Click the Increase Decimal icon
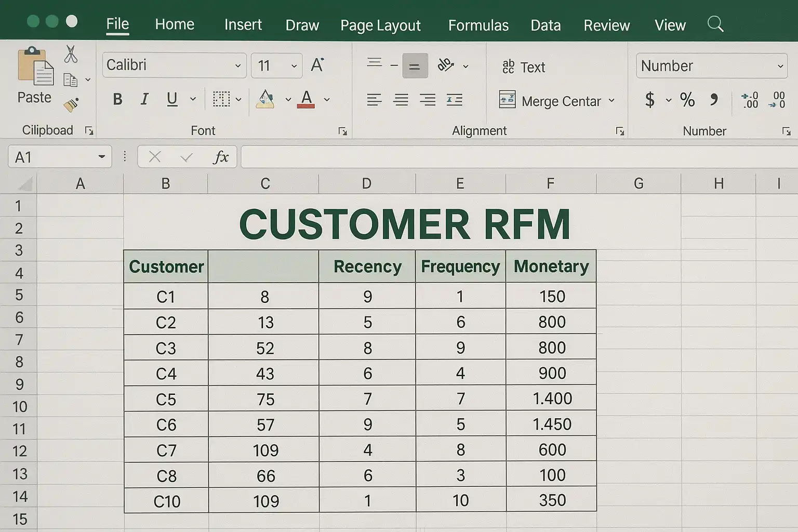798x532 pixels. 750,100
